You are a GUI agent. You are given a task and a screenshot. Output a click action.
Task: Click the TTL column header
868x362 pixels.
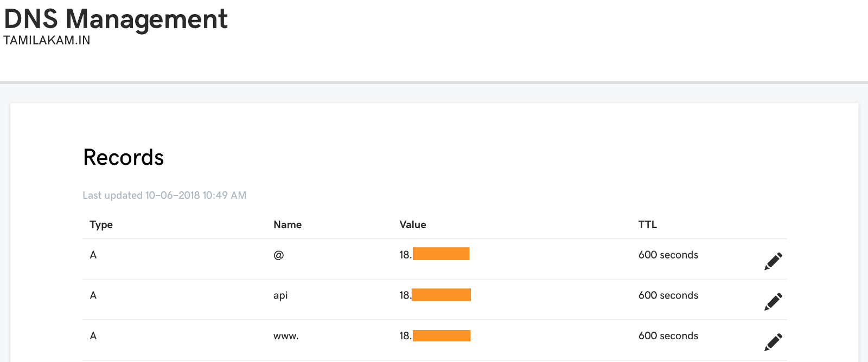coord(647,225)
